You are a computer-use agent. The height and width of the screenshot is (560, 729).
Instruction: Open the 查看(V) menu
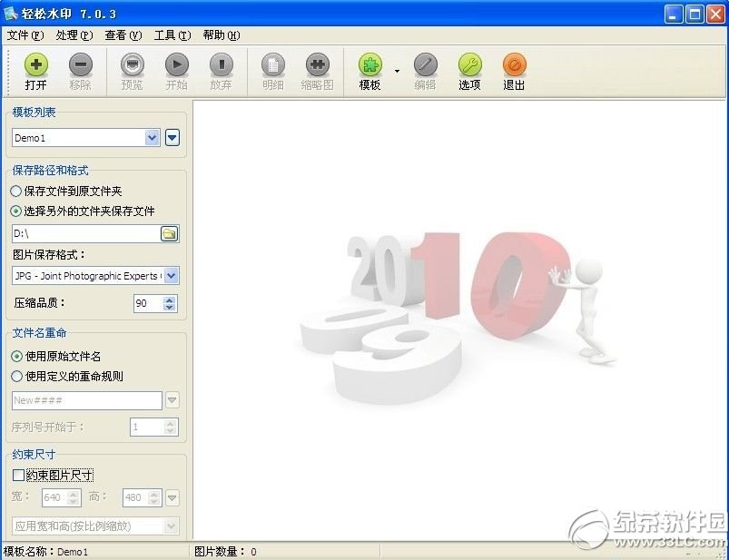point(123,35)
